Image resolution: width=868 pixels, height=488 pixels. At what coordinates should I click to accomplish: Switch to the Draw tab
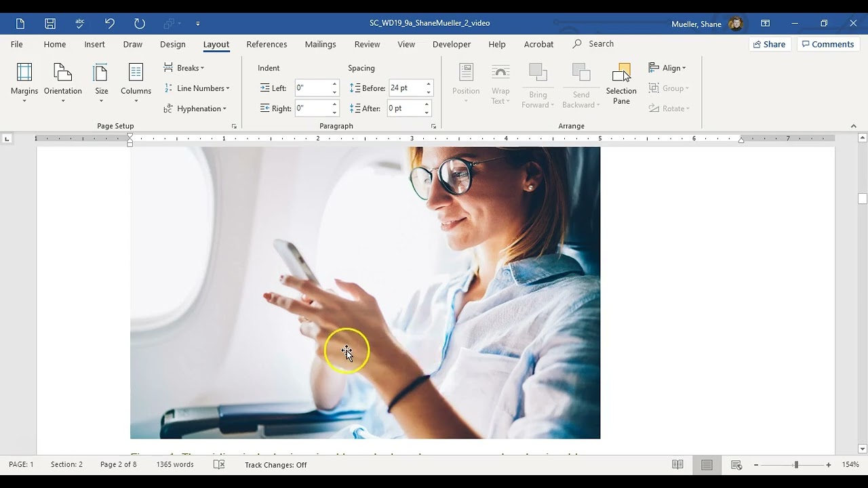133,44
